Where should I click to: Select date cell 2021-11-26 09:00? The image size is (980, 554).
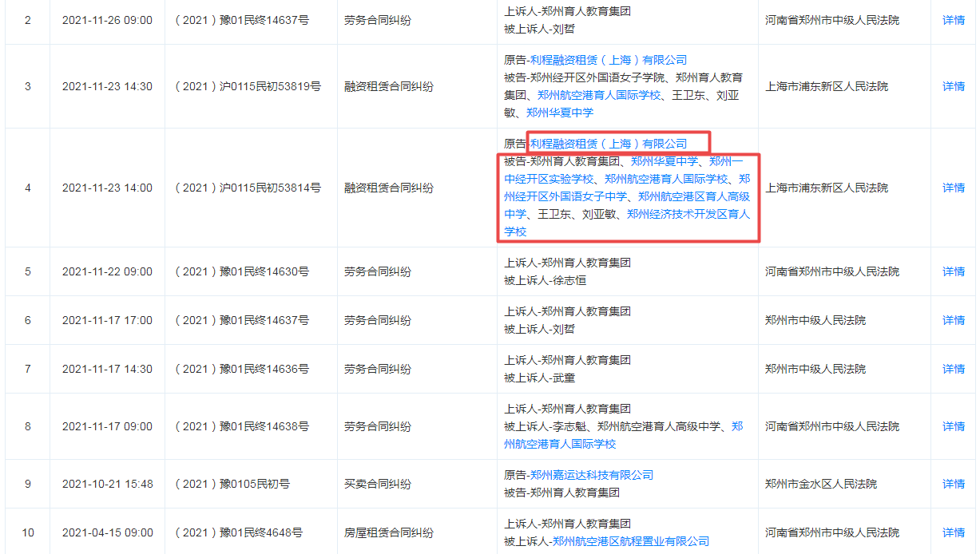(x=107, y=20)
